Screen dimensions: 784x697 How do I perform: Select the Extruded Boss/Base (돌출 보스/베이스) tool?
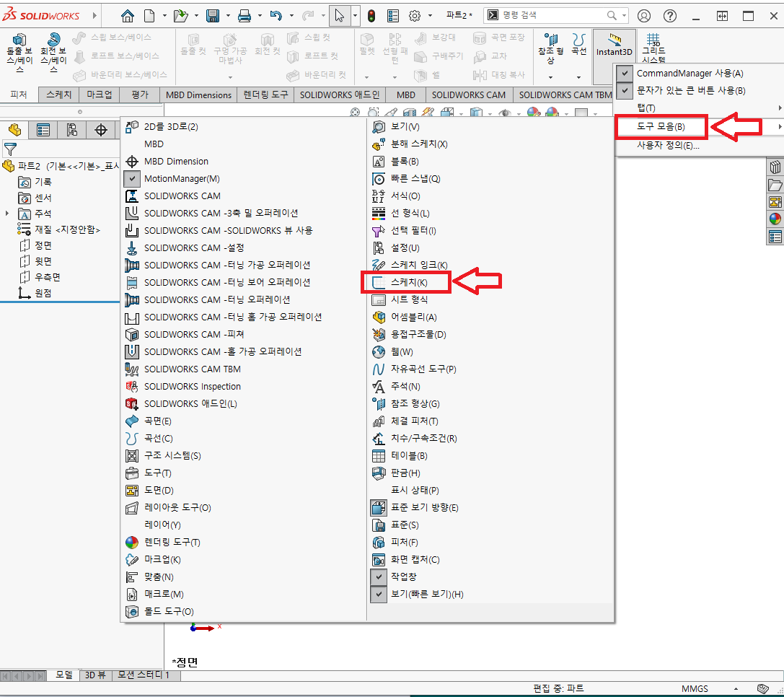point(19,53)
